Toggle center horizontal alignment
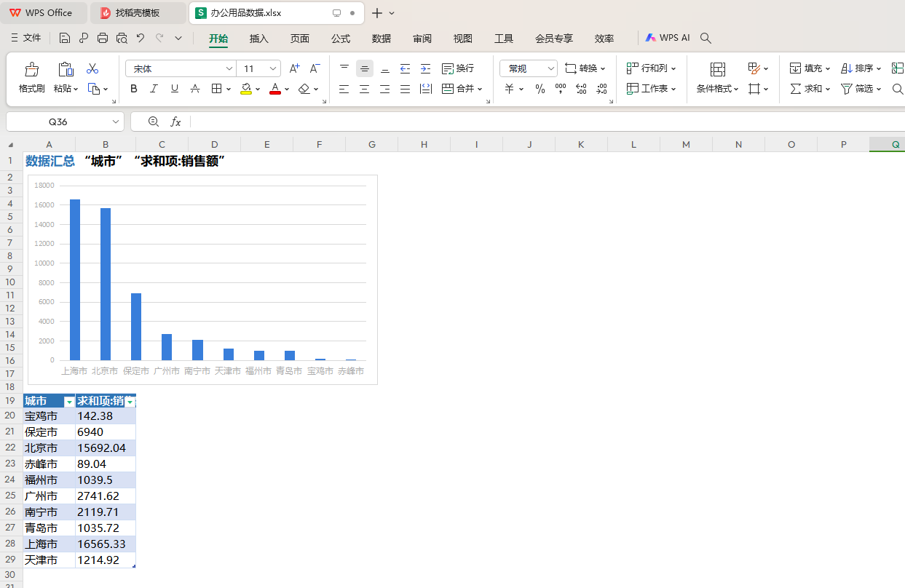905x588 pixels. (365, 89)
